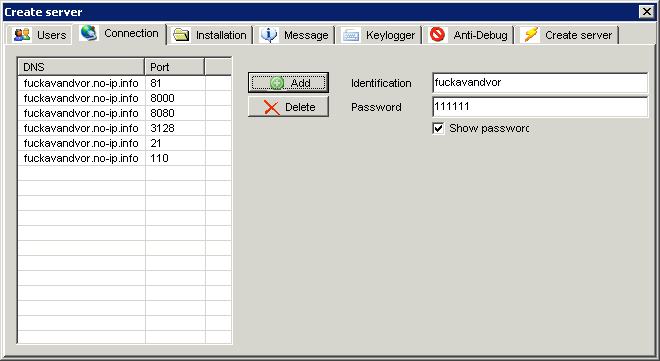Screen dimensions: 660x361
Task: Select the DNS entry on port 8000
Action: [81, 98]
